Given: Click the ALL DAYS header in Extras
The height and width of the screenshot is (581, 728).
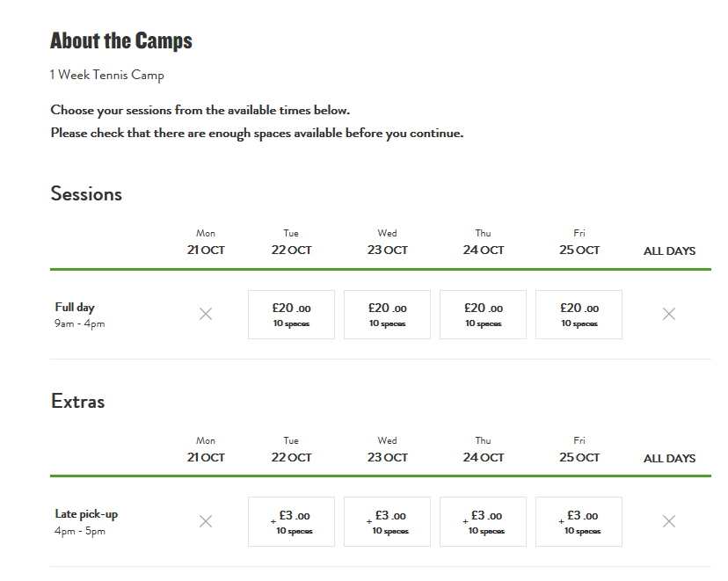Looking at the screenshot, I should coord(669,459).
